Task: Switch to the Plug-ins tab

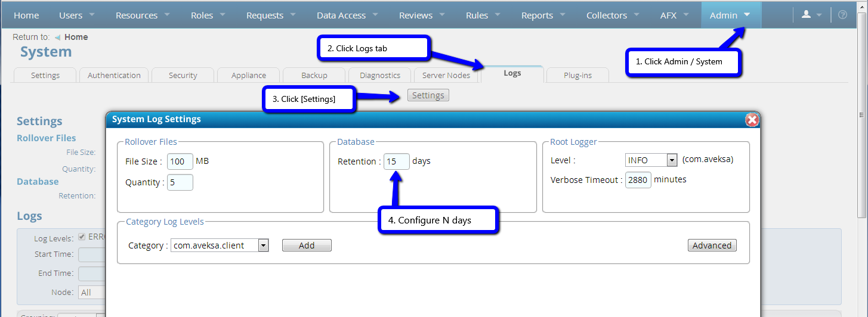Action: 577,76
